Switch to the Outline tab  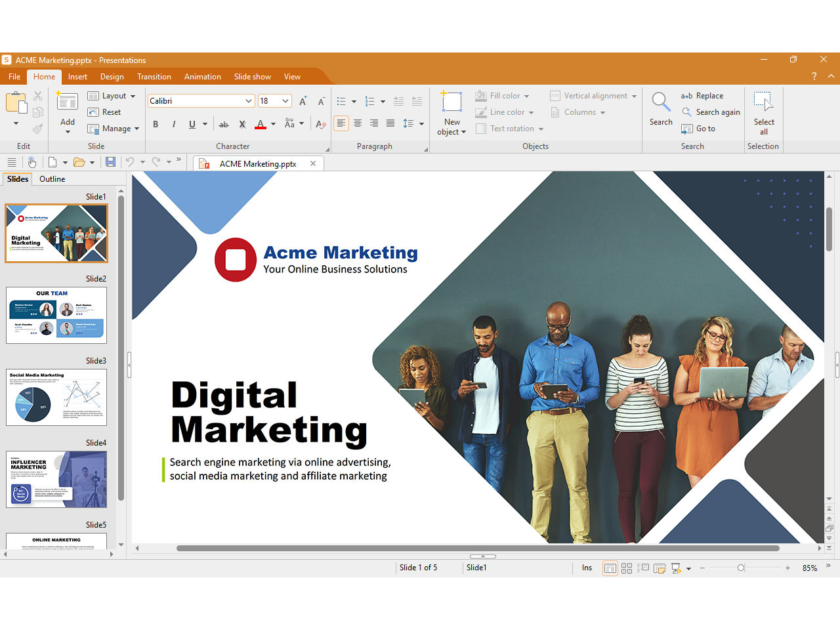52,179
